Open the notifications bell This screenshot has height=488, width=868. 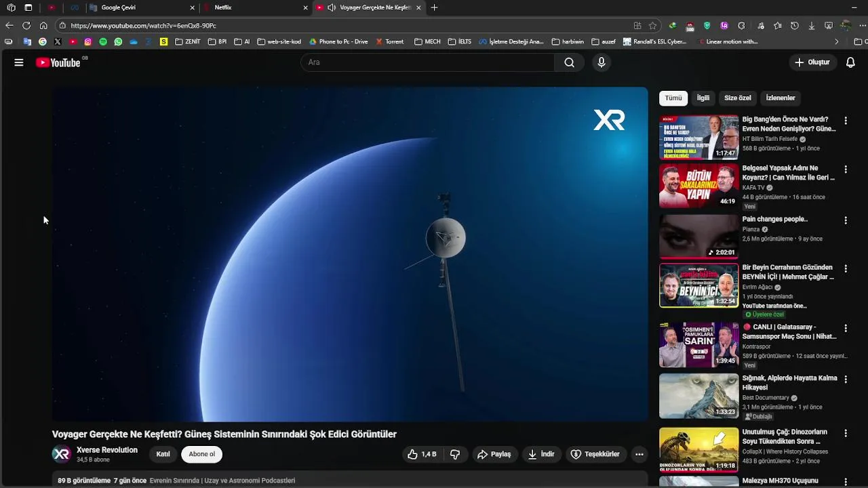[850, 62]
